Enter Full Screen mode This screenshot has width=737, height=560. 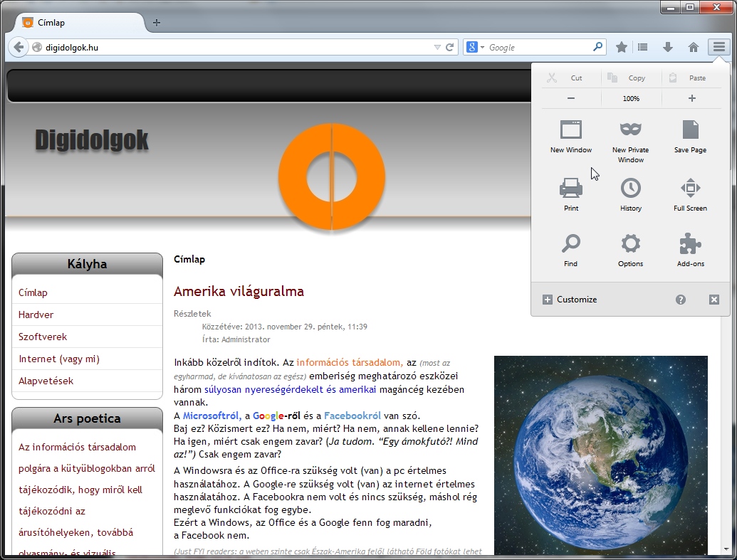[690, 194]
